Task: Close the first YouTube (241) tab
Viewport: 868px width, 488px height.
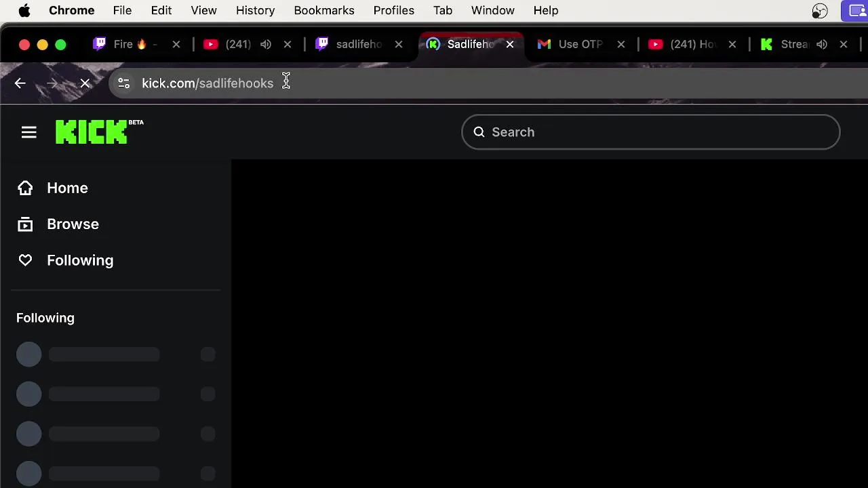Action: [288, 44]
